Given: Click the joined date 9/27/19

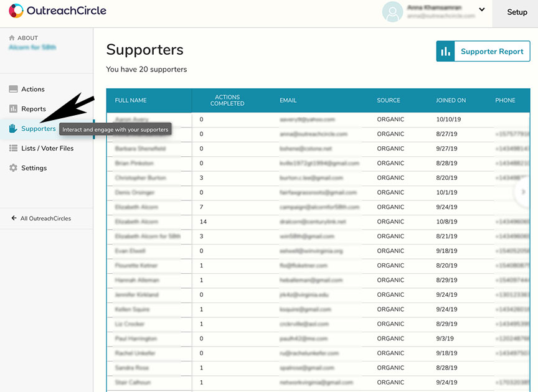Looking at the screenshot, I should point(446,149).
